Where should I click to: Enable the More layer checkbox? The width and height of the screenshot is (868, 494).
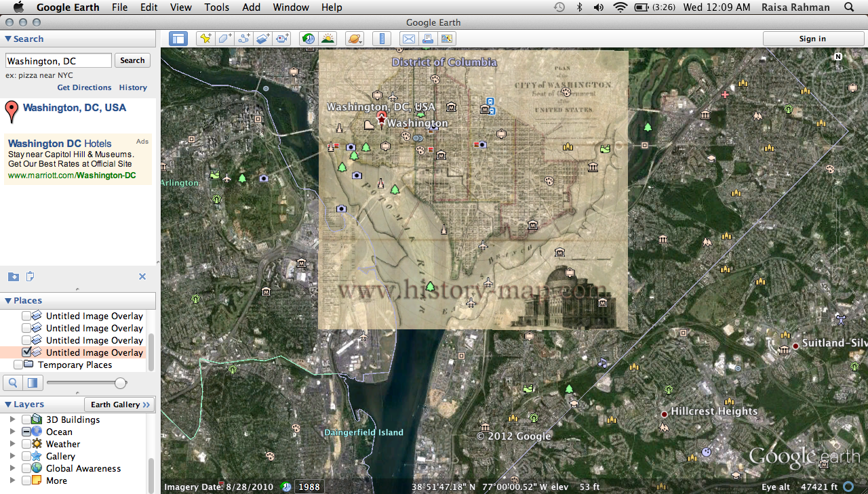point(26,480)
